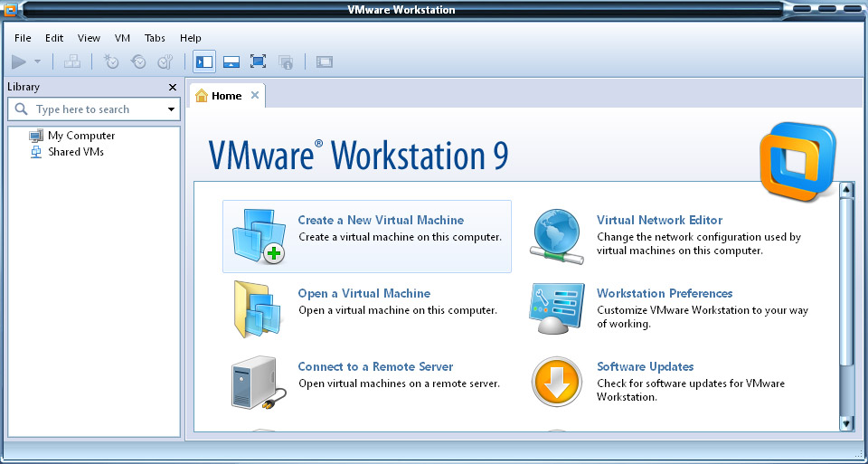Open the File menu
Viewport: 868px width, 464px height.
click(23, 38)
